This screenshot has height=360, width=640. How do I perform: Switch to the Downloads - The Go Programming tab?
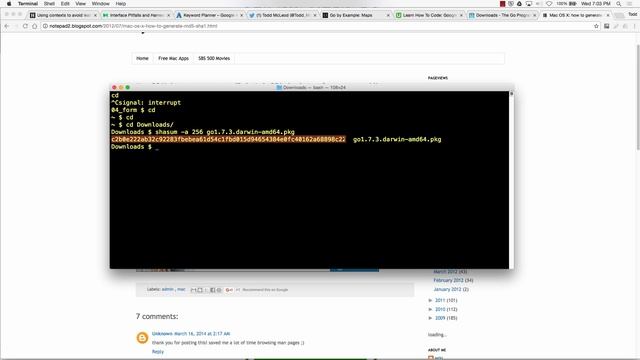point(502,15)
